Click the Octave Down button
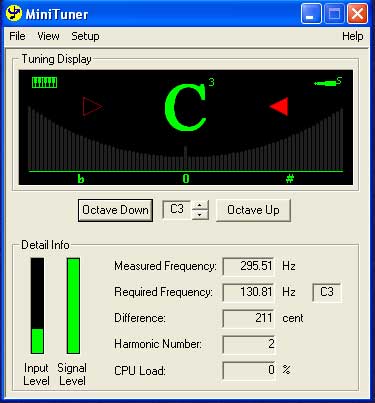The width and height of the screenshot is (375, 403). click(x=115, y=210)
